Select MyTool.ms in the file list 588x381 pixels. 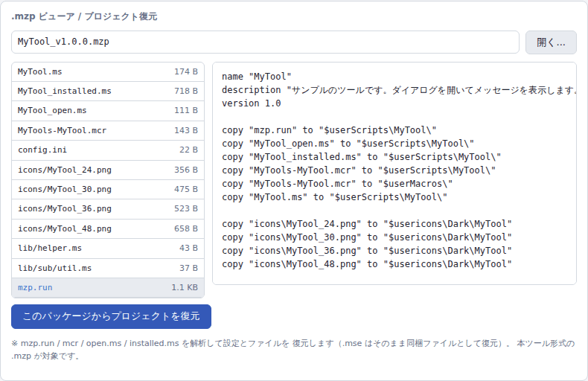pyautogui.click(x=108, y=71)
